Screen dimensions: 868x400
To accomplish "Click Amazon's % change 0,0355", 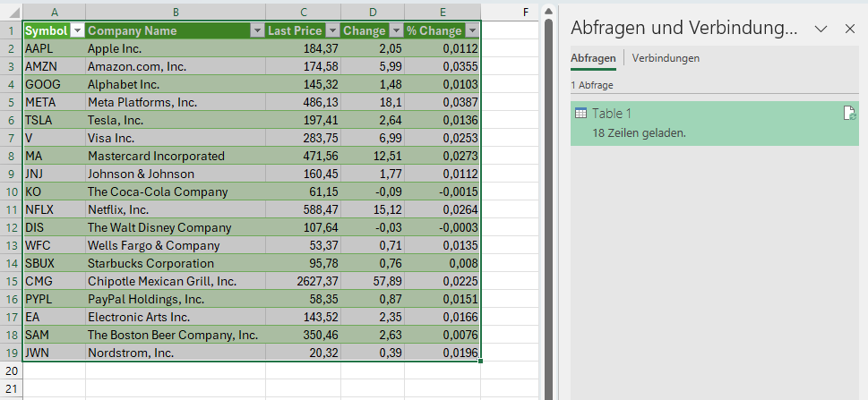I will coord(443,67).
